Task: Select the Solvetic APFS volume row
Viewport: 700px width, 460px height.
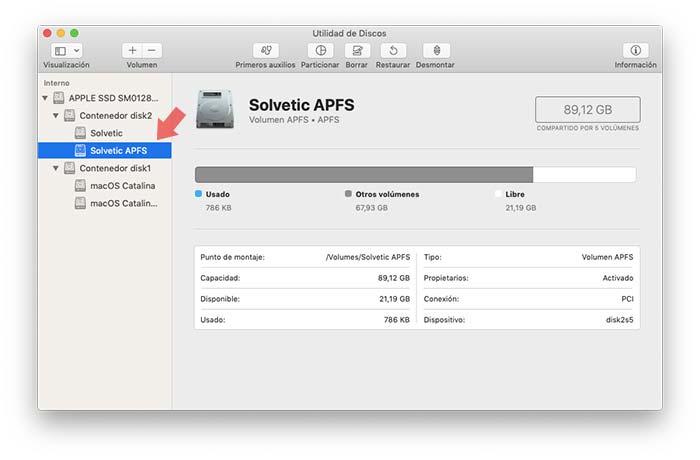Action: [105, 151]
